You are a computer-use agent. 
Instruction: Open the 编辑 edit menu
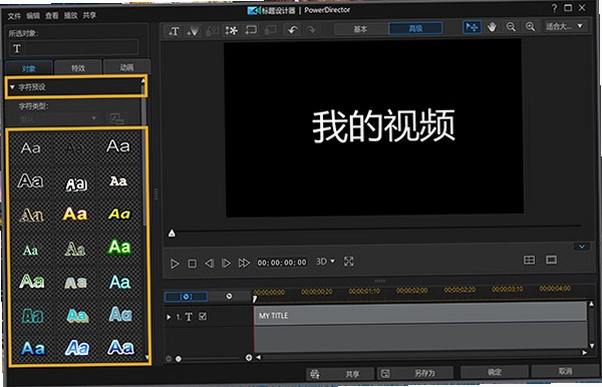point(33,16)
